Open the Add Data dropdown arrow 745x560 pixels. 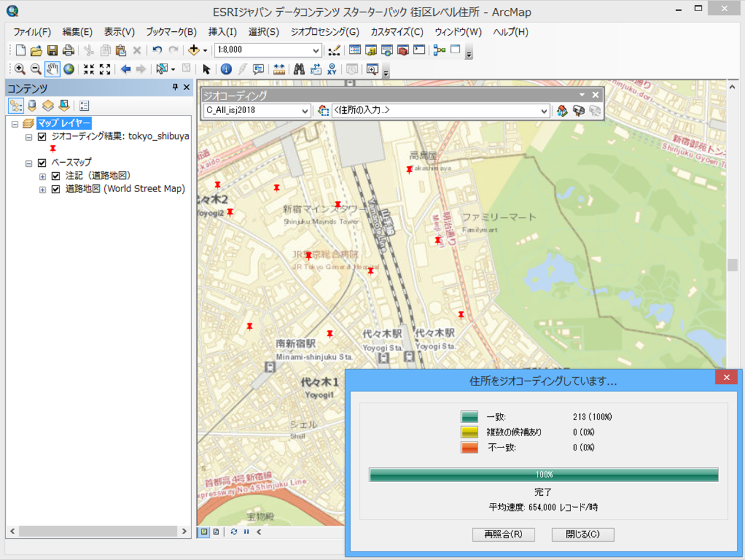[205, 51]
